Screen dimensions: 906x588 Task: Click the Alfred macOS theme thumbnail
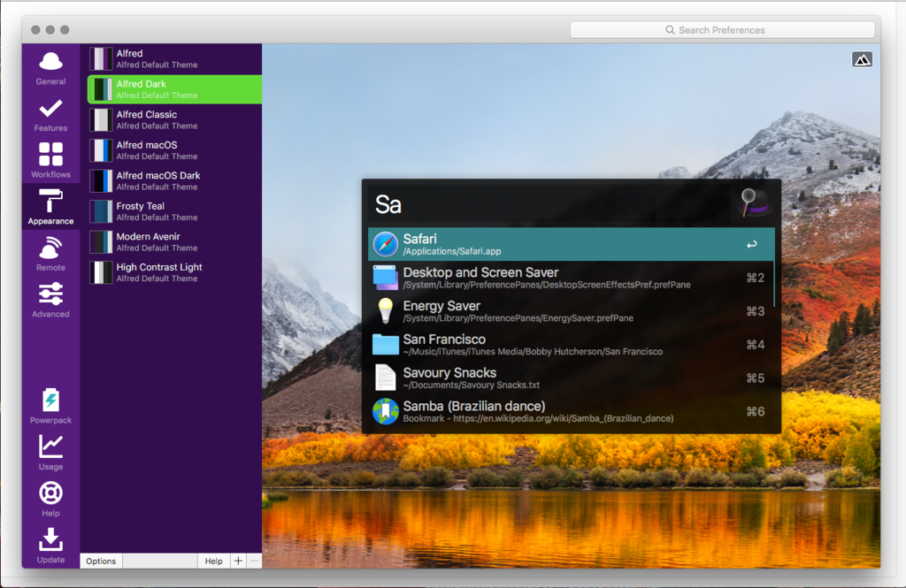101,150
